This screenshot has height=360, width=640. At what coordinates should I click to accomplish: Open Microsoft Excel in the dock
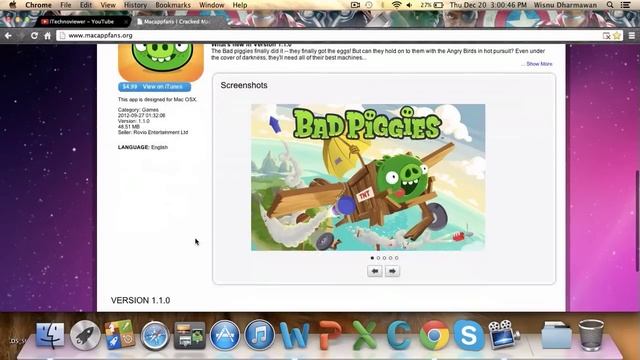(364, 336)
